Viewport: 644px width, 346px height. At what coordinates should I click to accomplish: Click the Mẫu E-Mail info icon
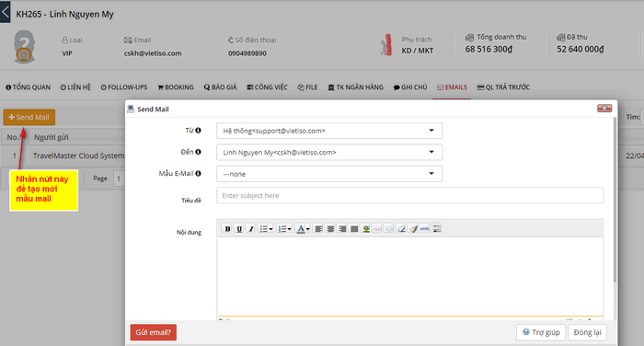point(198,173)
